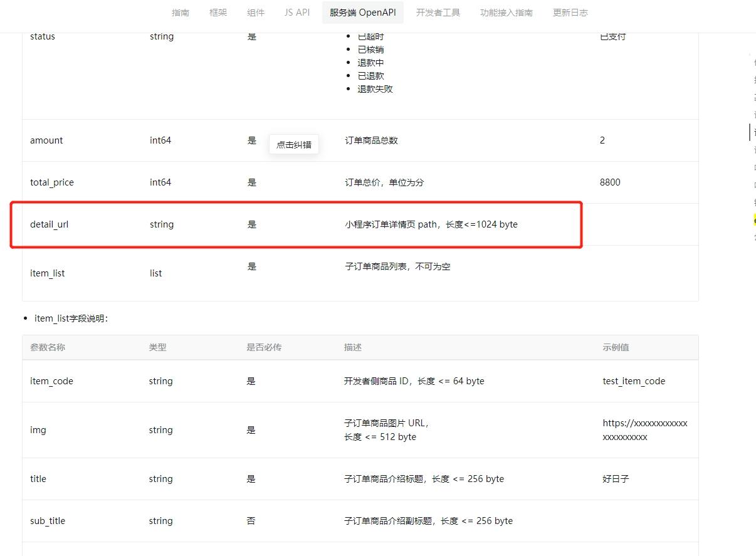This screenshot has width=756, height=556.
Task: View the 更新日志 tab
Action: (570, 13)
